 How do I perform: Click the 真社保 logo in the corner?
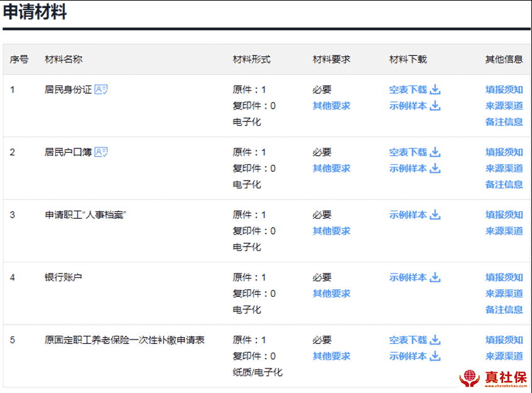click(493, 378)
